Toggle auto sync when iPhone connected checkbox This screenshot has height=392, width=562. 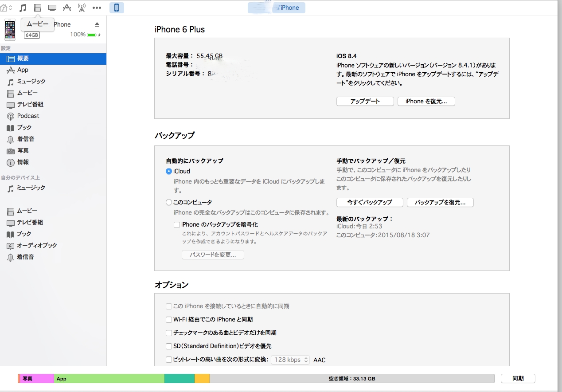pyautogui.click(x=169, y=306)
